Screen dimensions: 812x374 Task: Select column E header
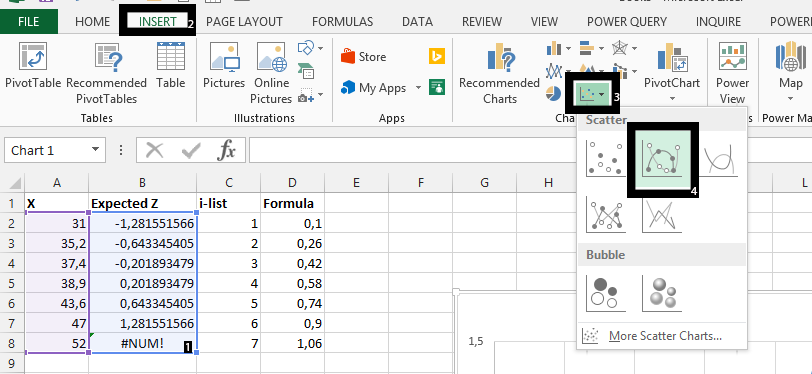[x=356, y=182]
